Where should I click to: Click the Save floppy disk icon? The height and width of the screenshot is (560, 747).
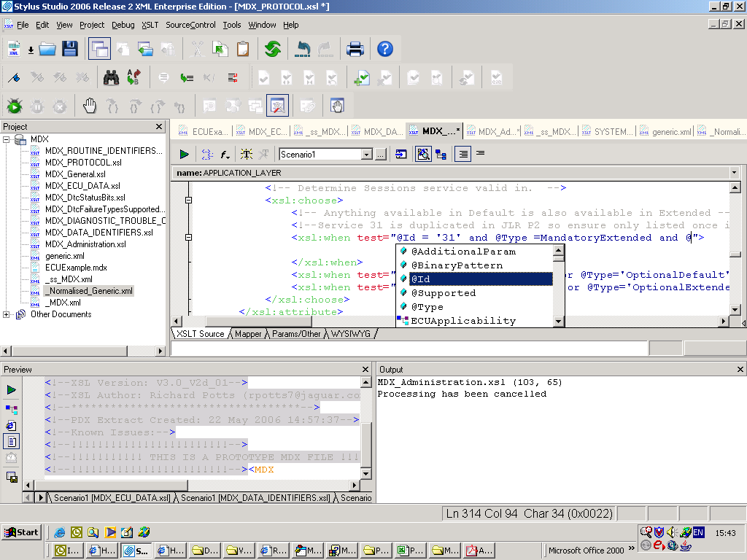click(70, 49)
